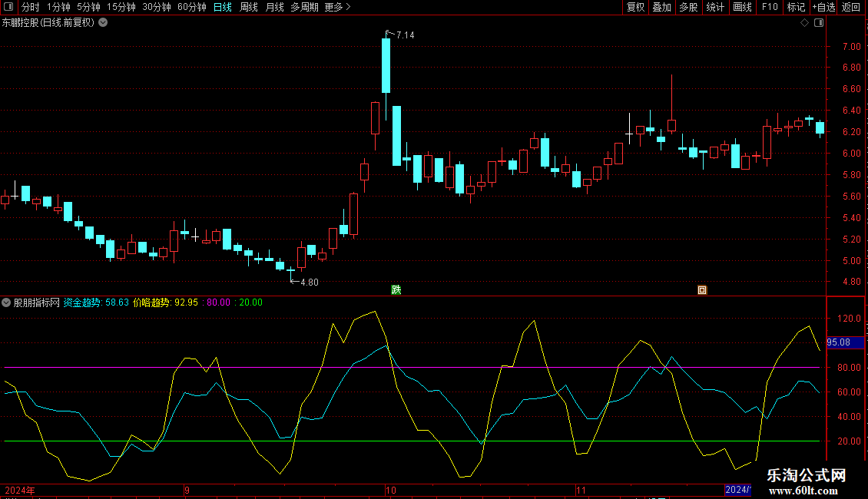Click the 7.00 price axis label
The image size is (868, 499).
(x=851, y=47)
